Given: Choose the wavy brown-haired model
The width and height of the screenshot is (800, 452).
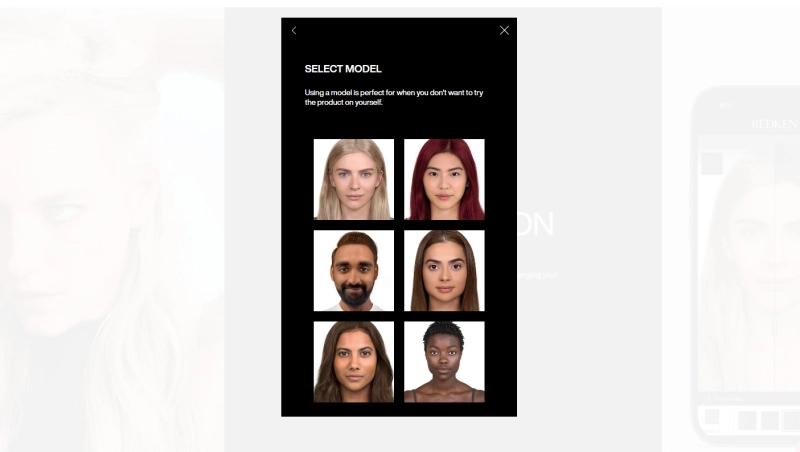Looking at the screenshot, I should (x=354, y=362).
